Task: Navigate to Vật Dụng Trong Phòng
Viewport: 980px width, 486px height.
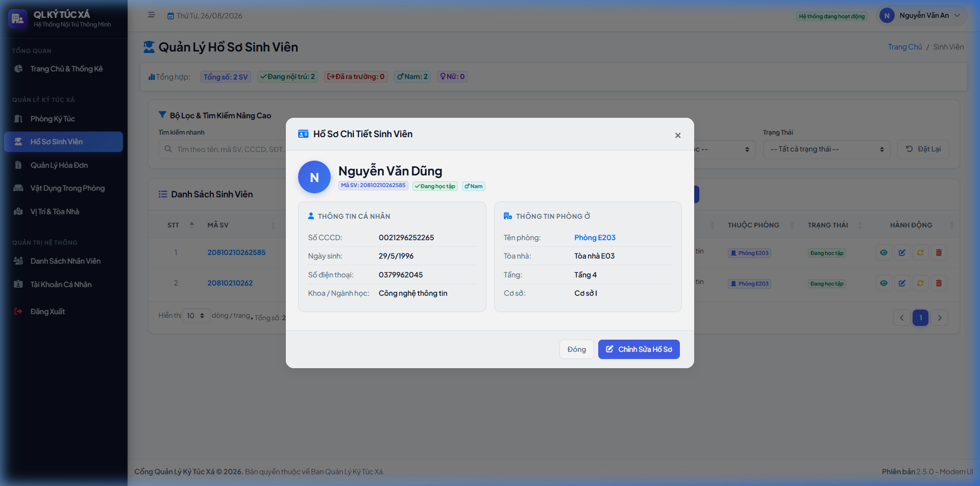Action: point(64,188)
